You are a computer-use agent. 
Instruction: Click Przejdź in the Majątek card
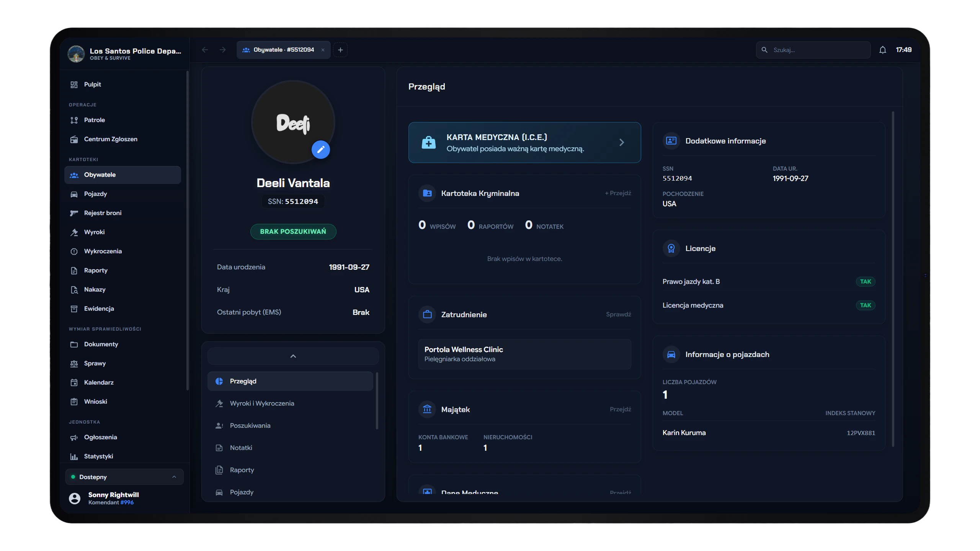coord(620,409)
